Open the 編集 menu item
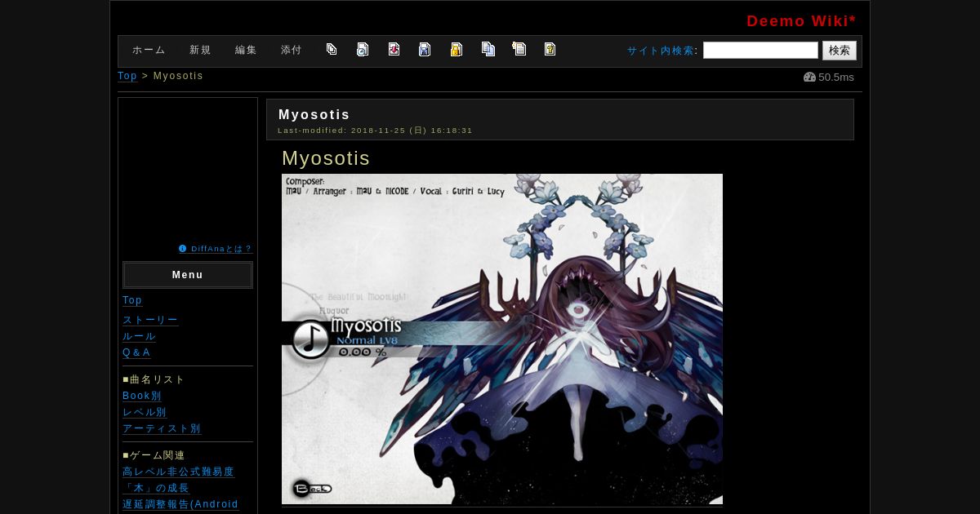Image resolution: width=980 pixels, height=514 pixels. tap(246, 50)
